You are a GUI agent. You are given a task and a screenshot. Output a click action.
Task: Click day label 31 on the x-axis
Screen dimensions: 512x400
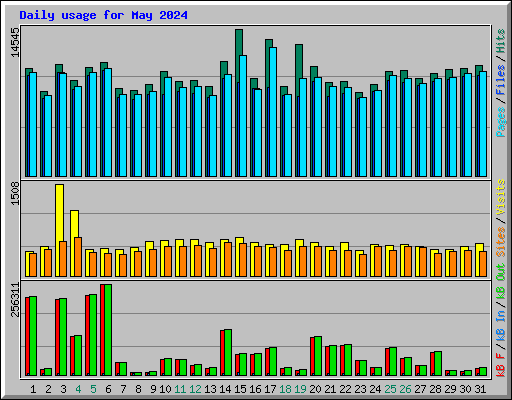coord(480,389)
